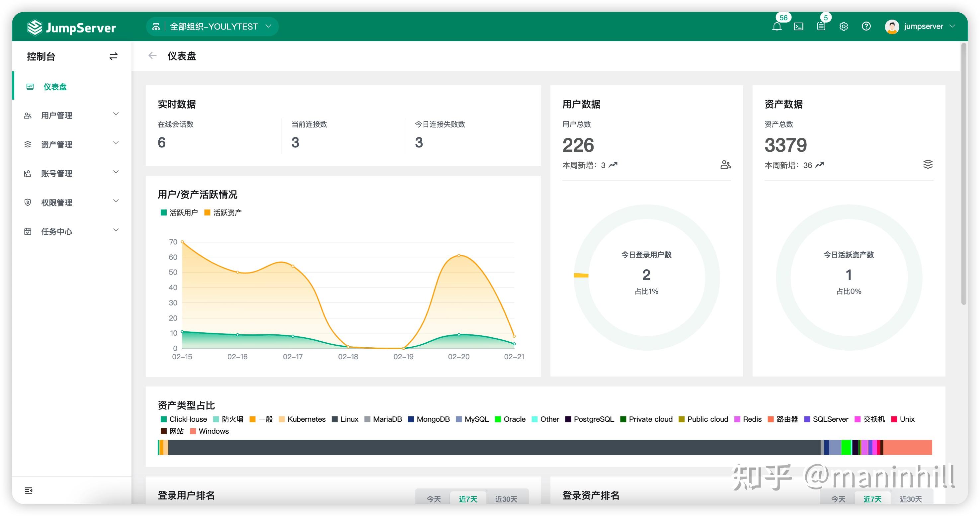Click the back arrow beside 仪表盘 title

coord(152,55)
